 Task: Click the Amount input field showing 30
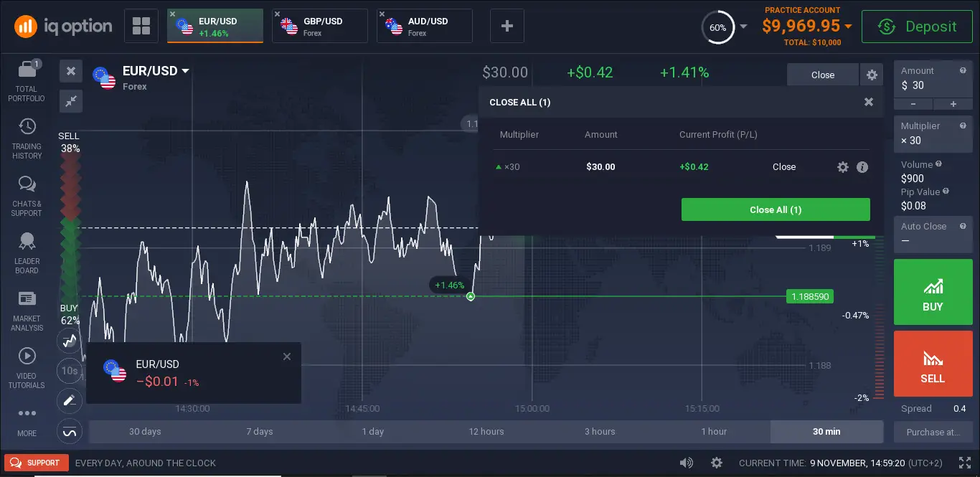(x=933, y=85)
